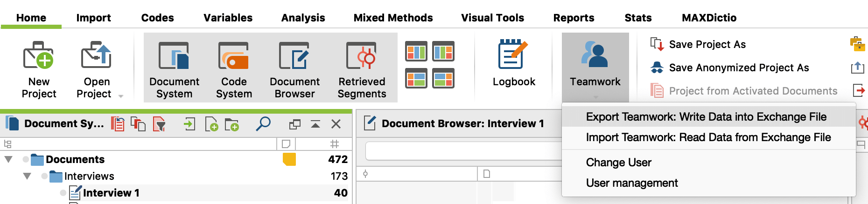This screenshot has width=868, height=204.
Task: Activate the Interviews folder circle
Action: (x=44, y=176)
